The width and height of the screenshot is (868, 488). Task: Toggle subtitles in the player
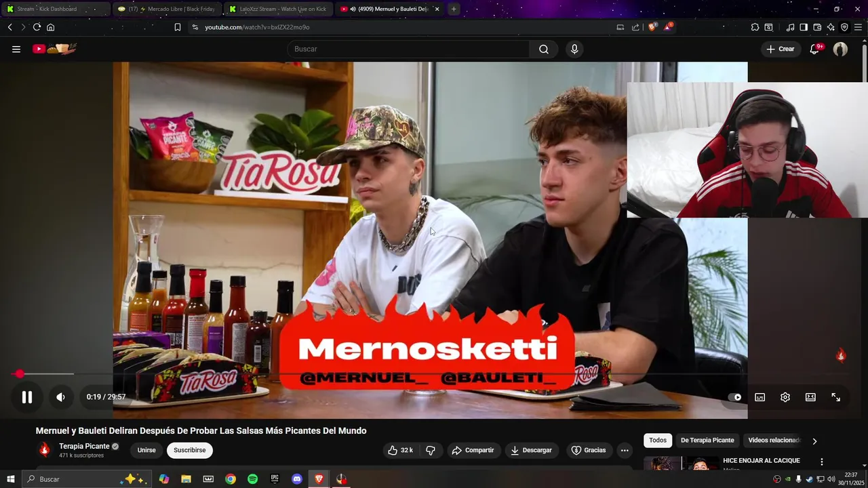760,397
